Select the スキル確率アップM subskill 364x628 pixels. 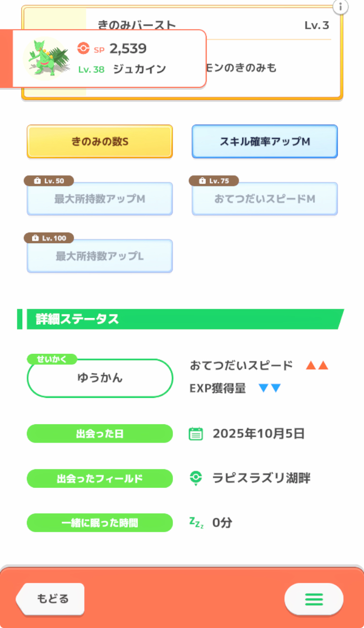coord(265,142)
